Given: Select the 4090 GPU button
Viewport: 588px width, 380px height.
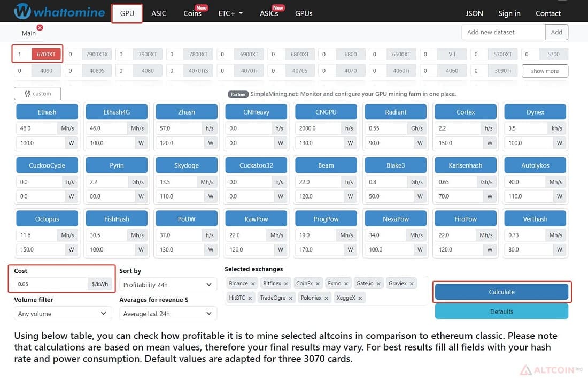Looking at the screenshot, I should coord(46,71).
